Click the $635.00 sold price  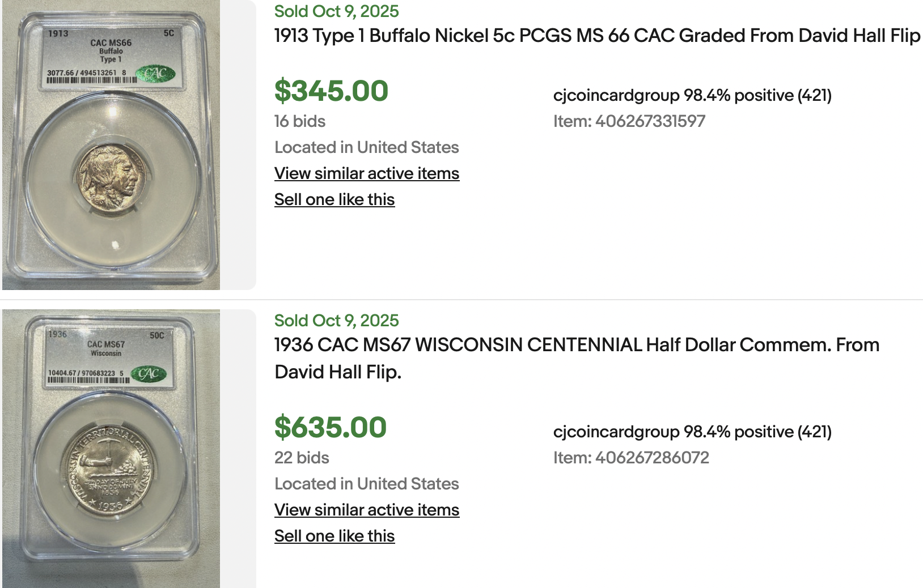pyautogui.click(x=331, y=427)
